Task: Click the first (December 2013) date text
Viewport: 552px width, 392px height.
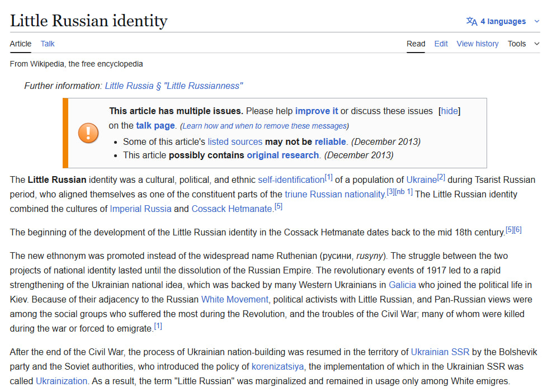Action: pos(386,142)
